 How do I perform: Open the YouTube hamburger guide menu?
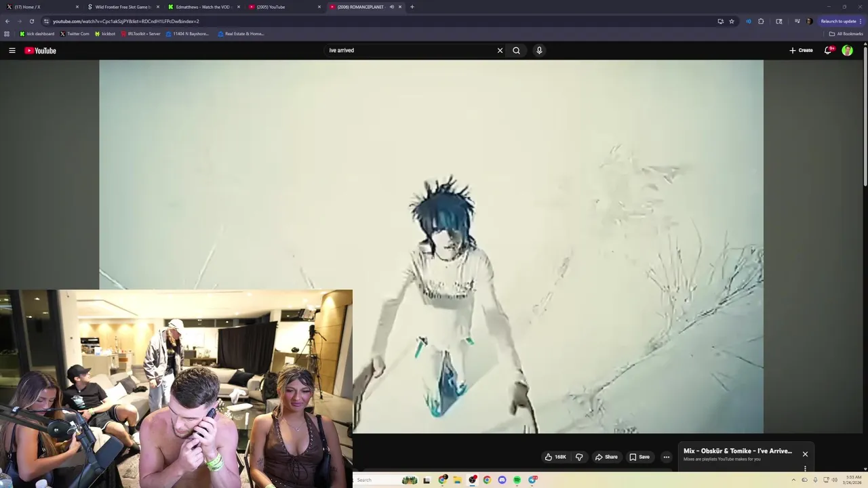12,50
